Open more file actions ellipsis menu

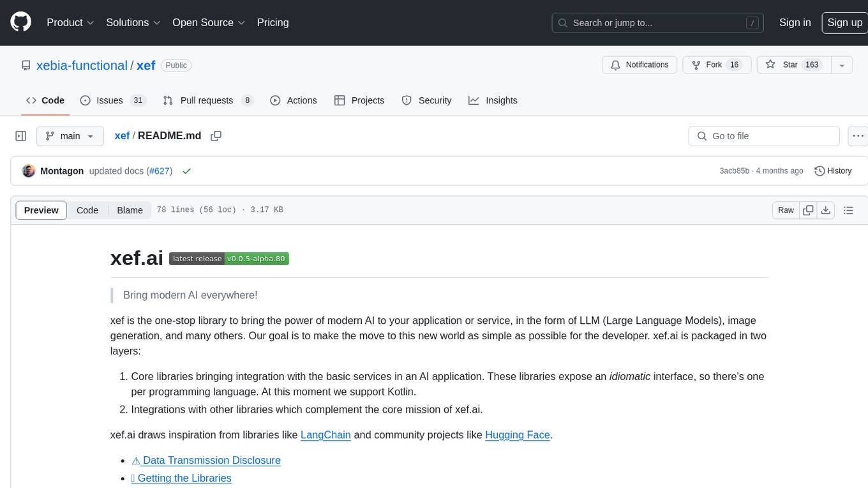[x=858, y=136]
